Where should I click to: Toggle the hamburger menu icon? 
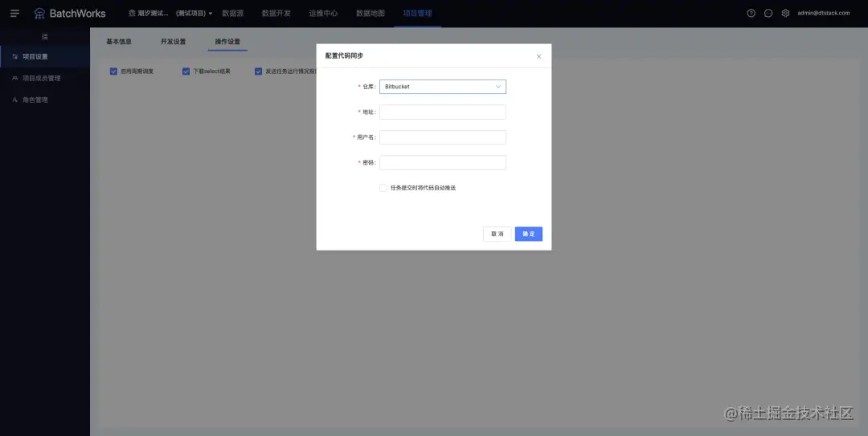(15, 14)
